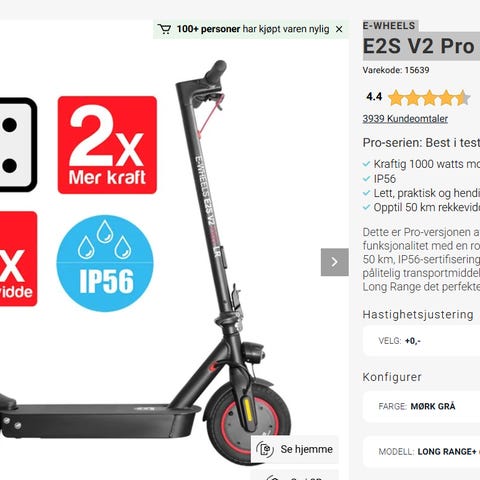Click the shopping cart icon in banner
The width and height of the screenshot is (480, 480).
click(164, 29)
